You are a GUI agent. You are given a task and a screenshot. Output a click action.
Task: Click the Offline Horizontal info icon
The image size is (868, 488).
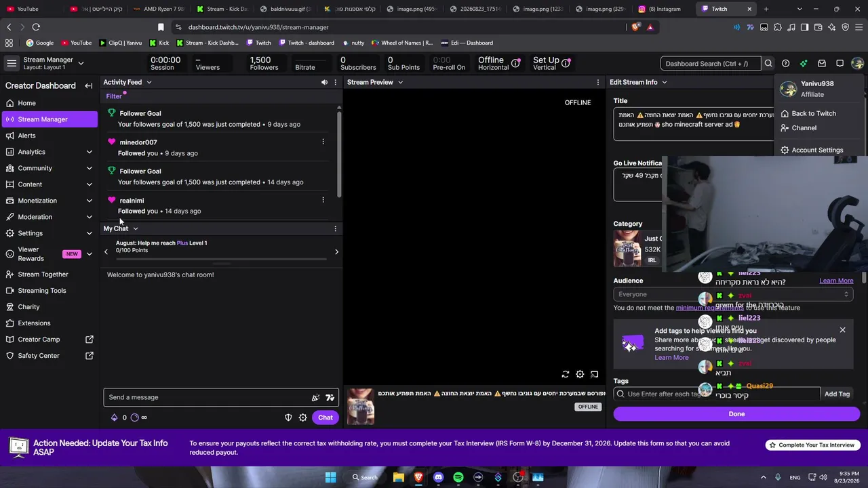pyautogui.click(x=515, y=63)
